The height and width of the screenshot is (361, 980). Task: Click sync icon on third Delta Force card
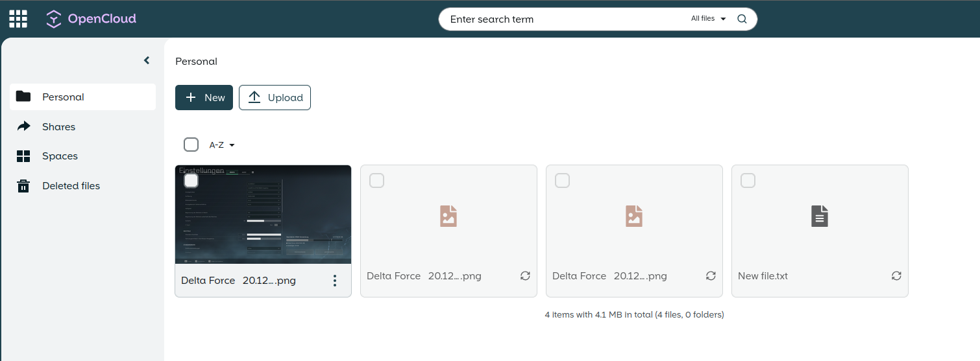point(711,275)
